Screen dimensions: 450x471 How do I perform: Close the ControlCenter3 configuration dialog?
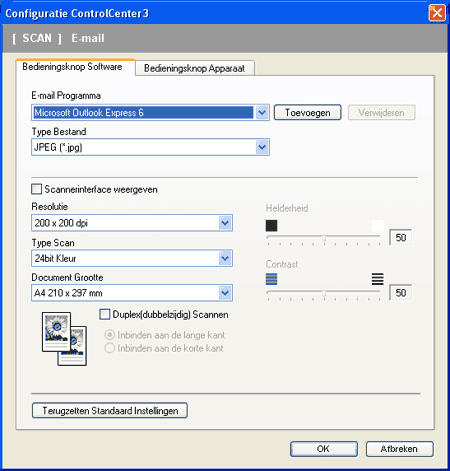click(437, 13)
